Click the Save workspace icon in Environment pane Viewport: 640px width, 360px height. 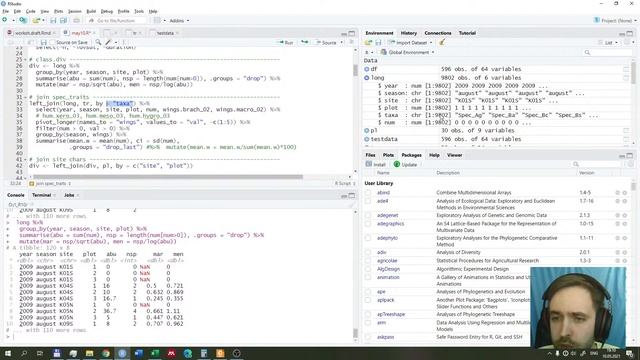point(378,42)
